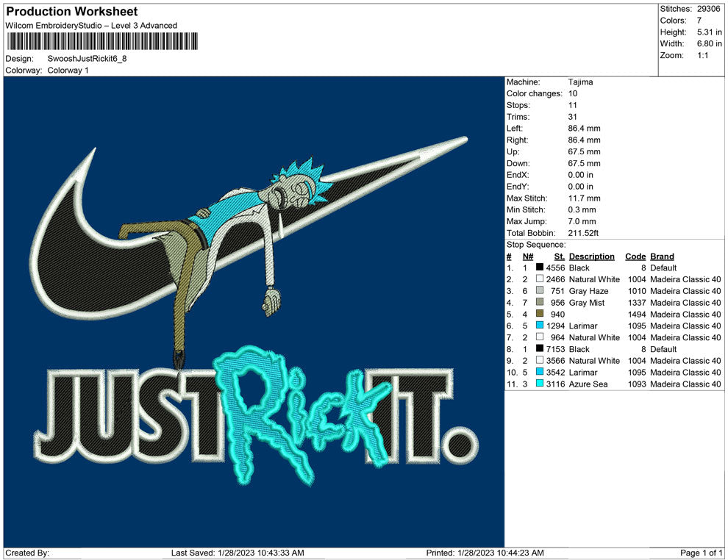This screenshot has height=560, width=728.
Task: Click the Code column header
Action: [x=635, y=256]
